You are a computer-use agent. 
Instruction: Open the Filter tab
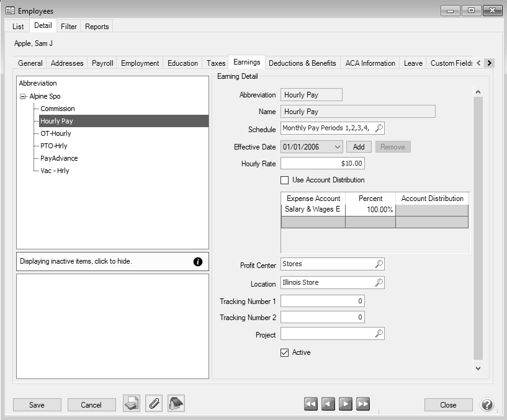point(69,27)
